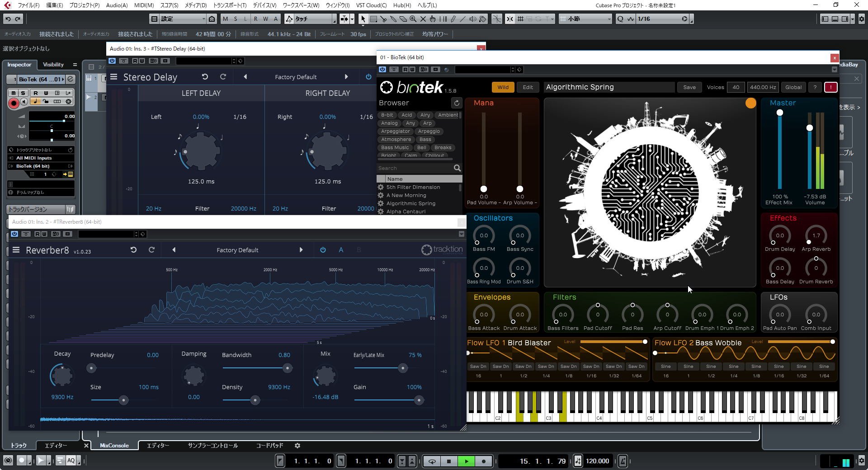
Task: Click Reverber8 Early/Late Mix slider handle
Action: tap(403, 368)
